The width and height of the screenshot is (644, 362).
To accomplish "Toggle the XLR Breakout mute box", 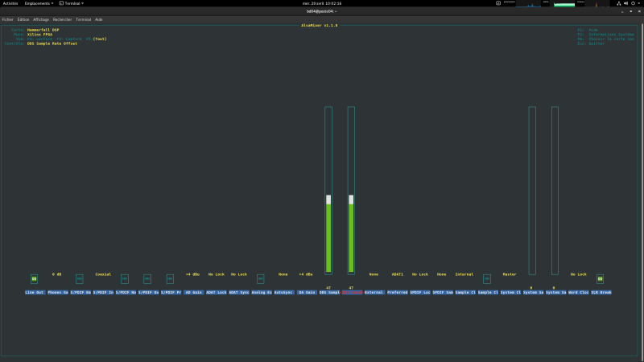I will [x=600, y=279].
